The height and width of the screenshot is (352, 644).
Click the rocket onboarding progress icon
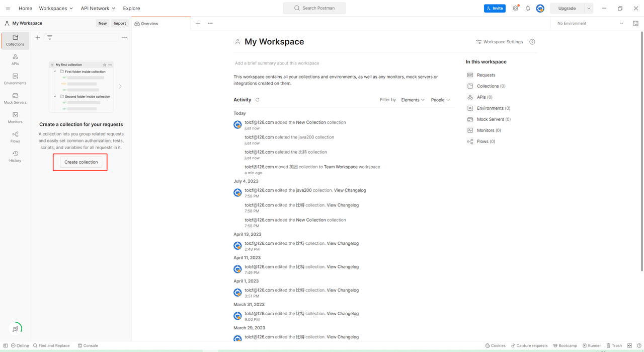pos(16,329)
